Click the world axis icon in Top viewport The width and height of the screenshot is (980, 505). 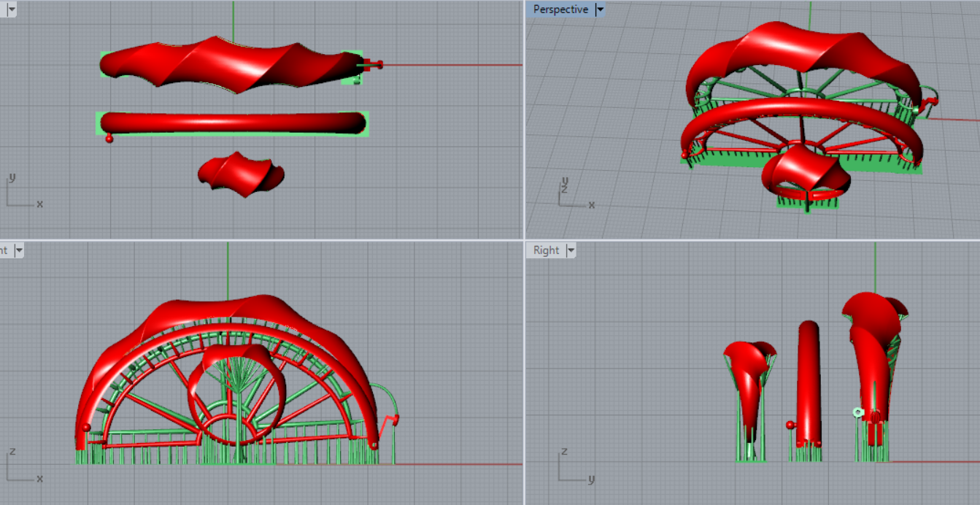click(x=22, y=193)
